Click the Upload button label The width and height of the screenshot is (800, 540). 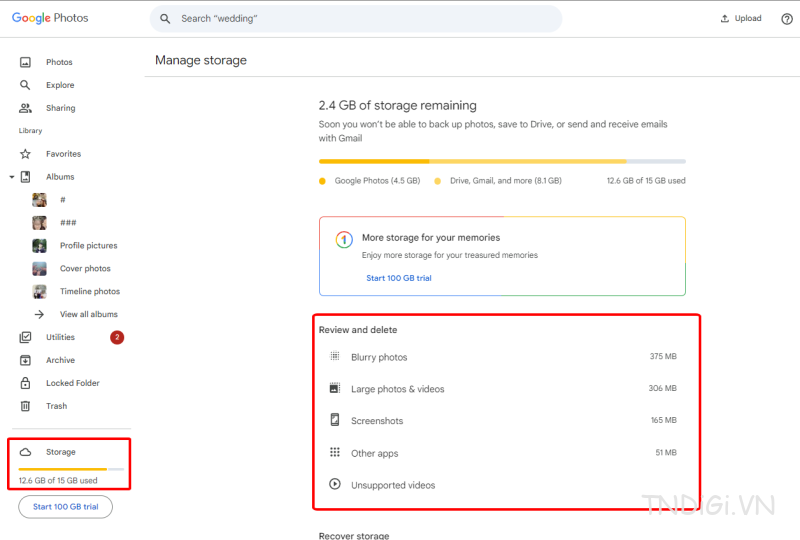pos(748,18)
